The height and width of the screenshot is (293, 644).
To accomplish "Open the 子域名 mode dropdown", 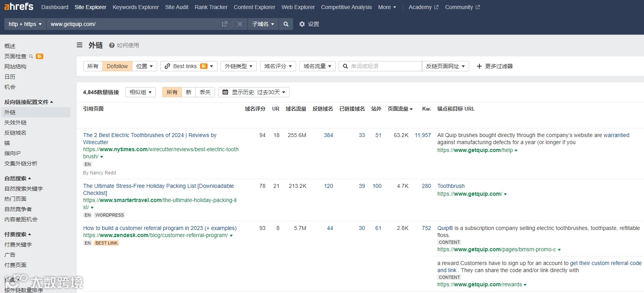I will coord(263,24).
